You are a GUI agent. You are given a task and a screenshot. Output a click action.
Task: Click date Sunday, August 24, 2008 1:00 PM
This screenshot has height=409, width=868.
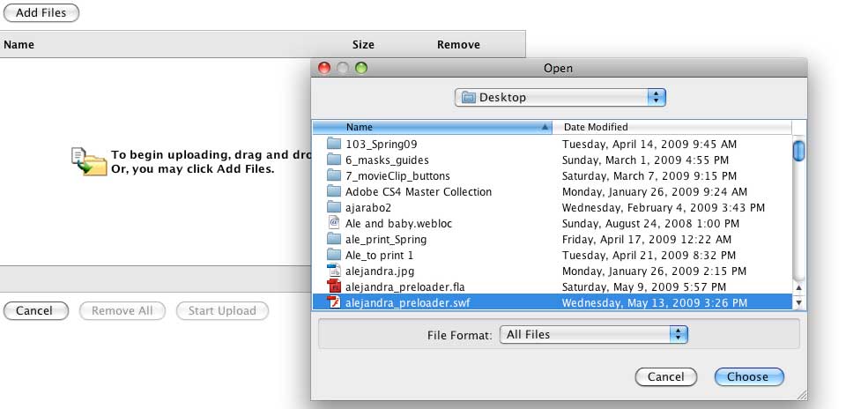[650, 224]
